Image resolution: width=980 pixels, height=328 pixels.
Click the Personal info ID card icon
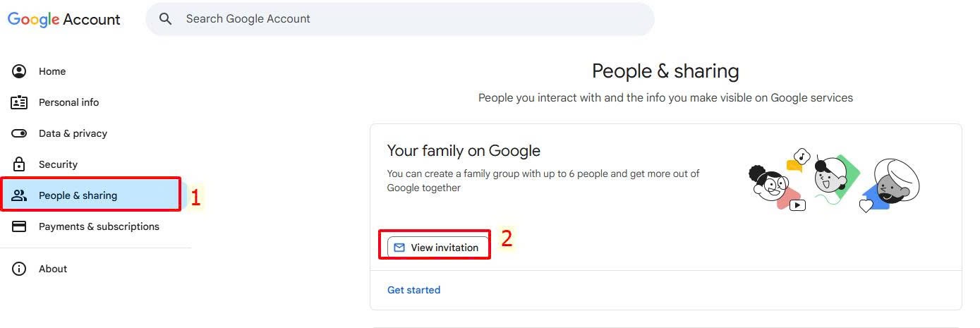19,102
